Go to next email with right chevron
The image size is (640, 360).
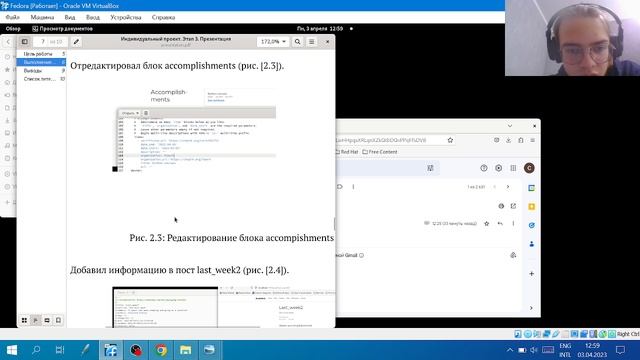tap(508, 187)
